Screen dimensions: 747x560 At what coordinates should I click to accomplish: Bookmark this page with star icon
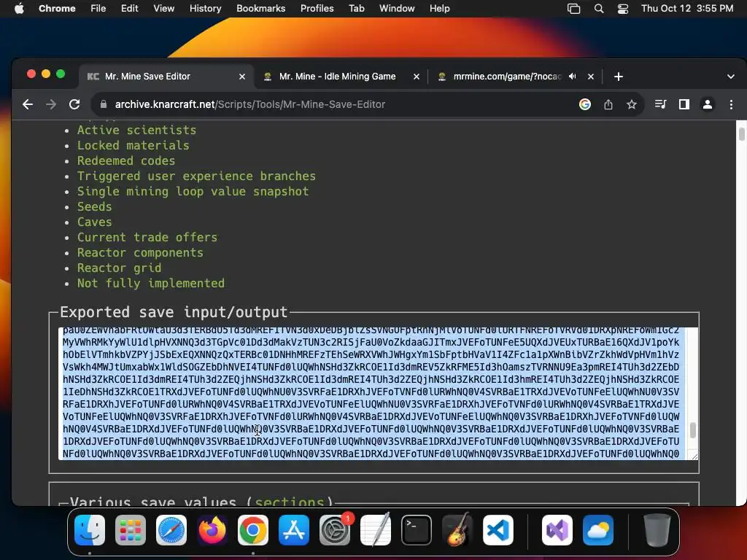pos(632,104)
